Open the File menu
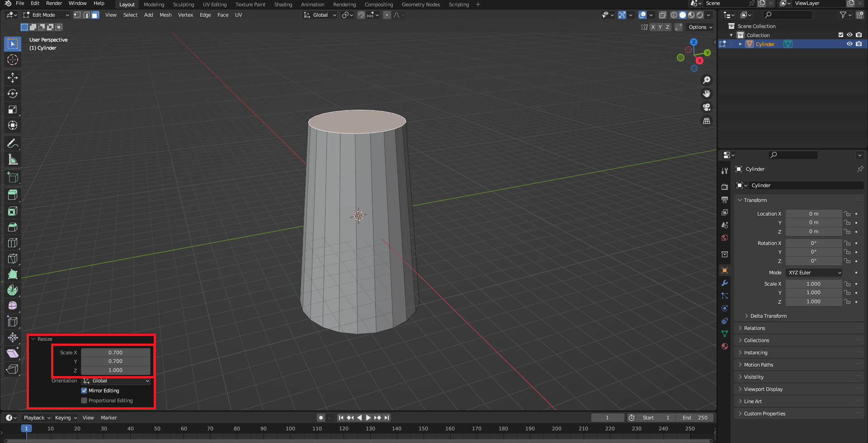Screen dimensions: 868x443 20,4
